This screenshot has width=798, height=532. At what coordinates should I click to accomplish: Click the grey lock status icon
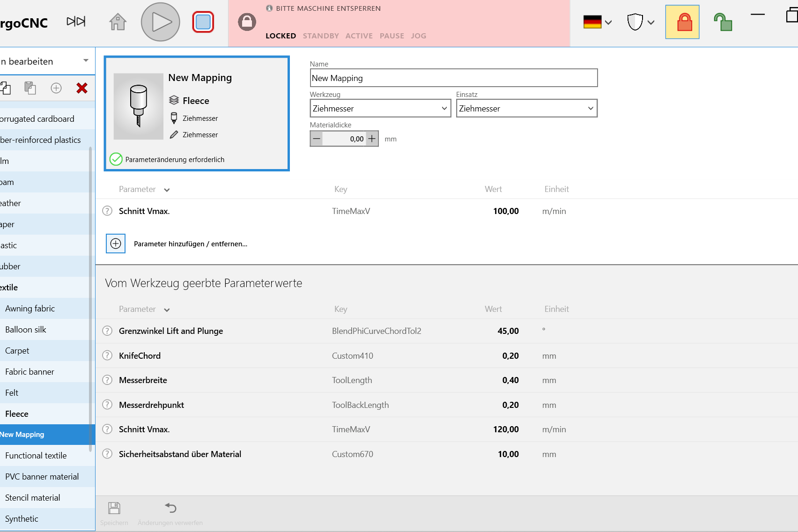[x=247, y=22]
